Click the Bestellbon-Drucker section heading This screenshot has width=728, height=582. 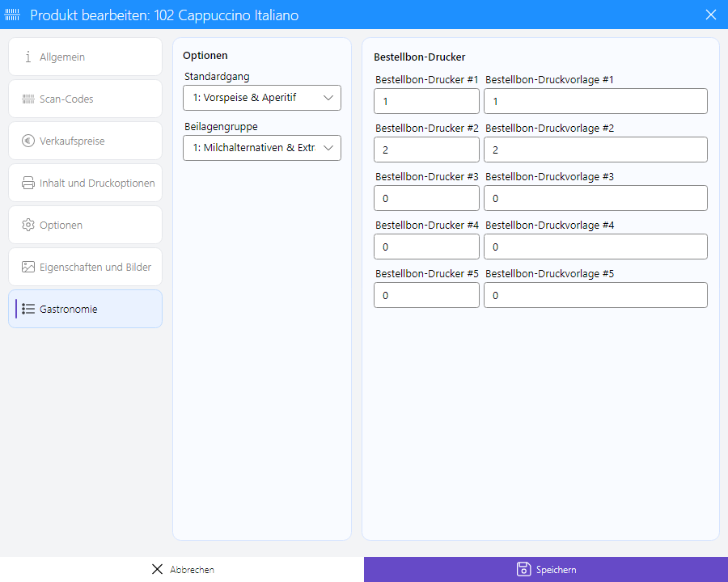click(x=419, y=57)
